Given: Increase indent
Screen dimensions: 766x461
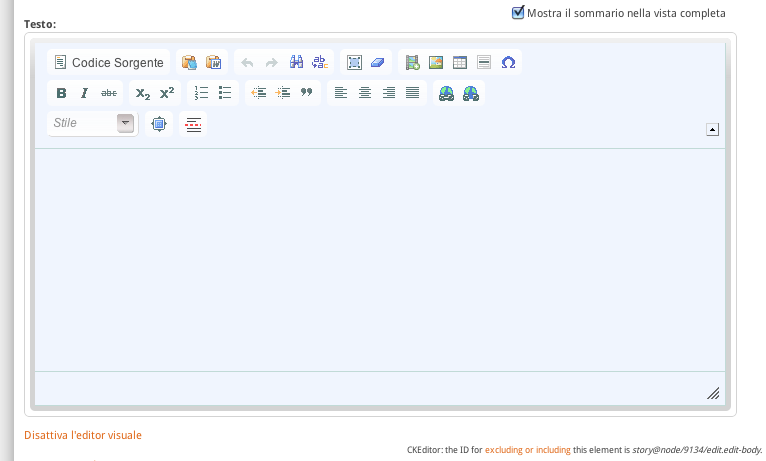Looking at the screenshot, I should click(x=282, y=93).
